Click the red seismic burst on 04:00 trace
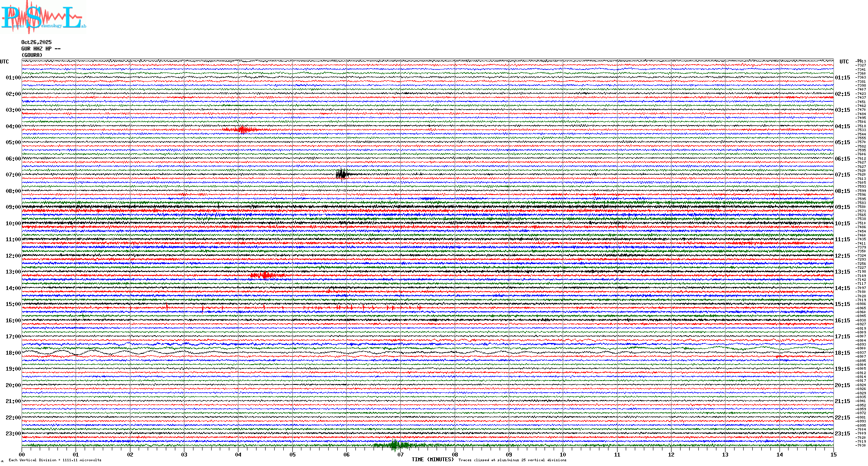The image size is (868, 466). 243,129
